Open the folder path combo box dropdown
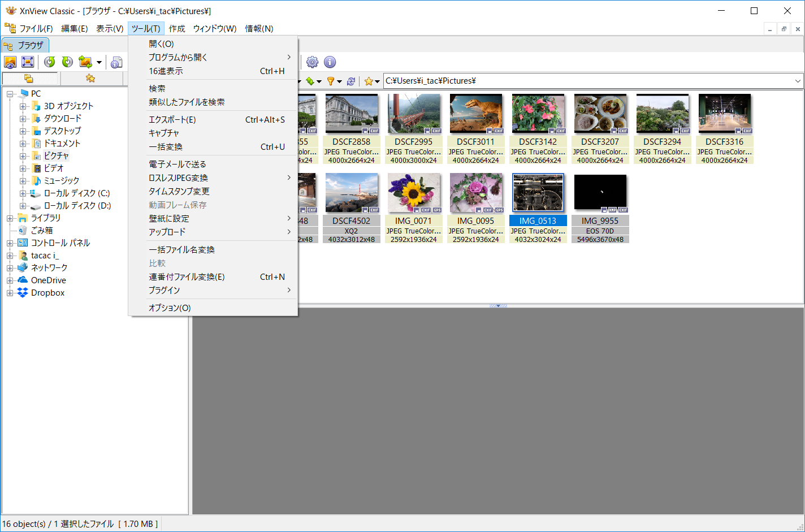 click(798, 81)
